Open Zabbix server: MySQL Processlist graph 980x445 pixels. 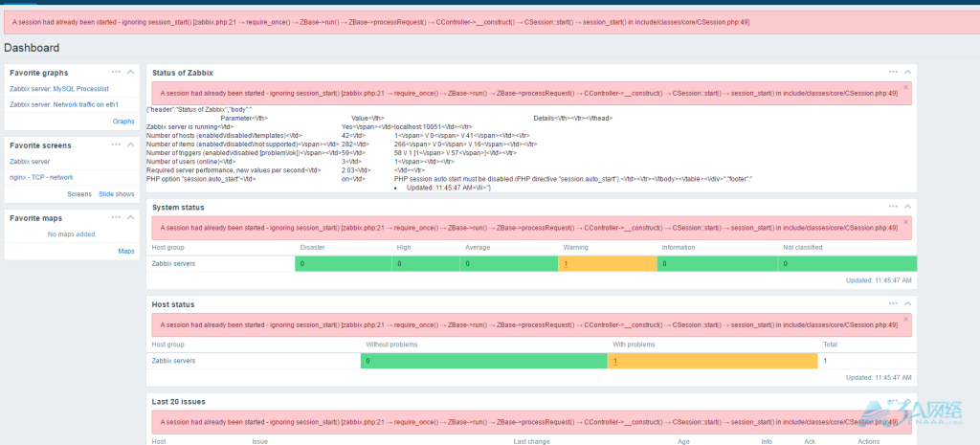tap(59, 89)
